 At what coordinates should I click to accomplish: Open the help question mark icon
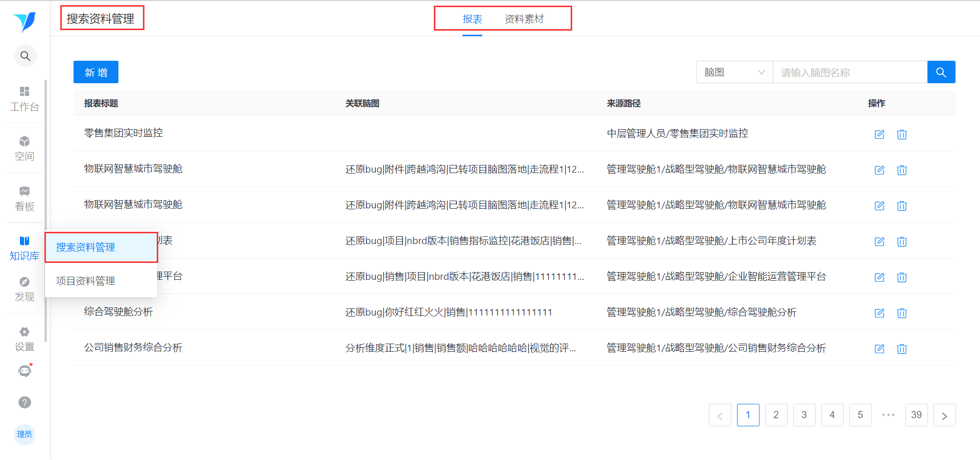[24, 402]
